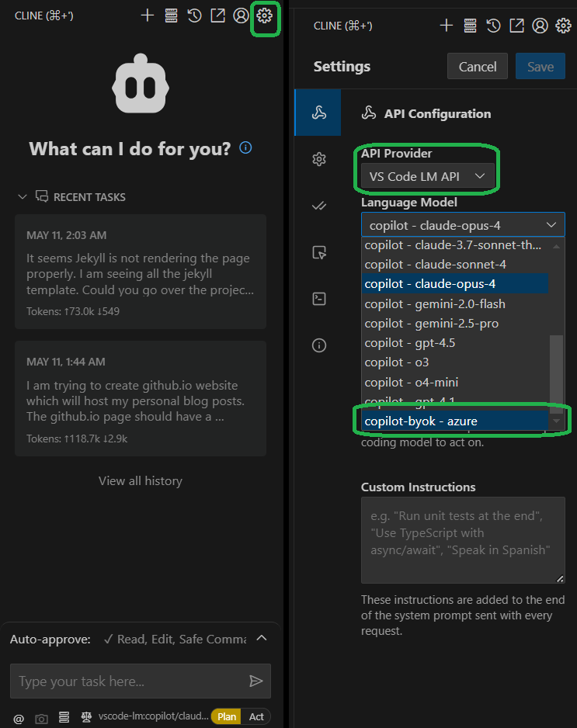Image resolution: width=577 pixels, height=728 pixels.
Task: Click camera icon to add image
Action: [x=41, y=719]
